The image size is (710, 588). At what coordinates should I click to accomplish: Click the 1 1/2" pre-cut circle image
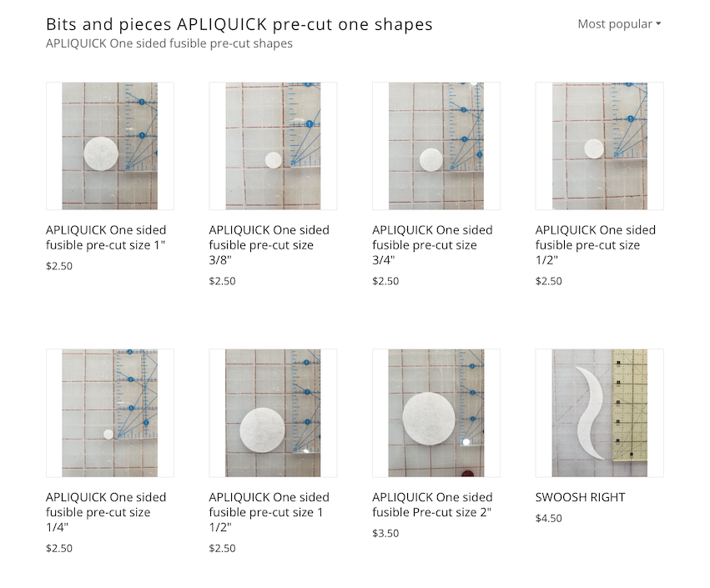click(x=273, y=413)
